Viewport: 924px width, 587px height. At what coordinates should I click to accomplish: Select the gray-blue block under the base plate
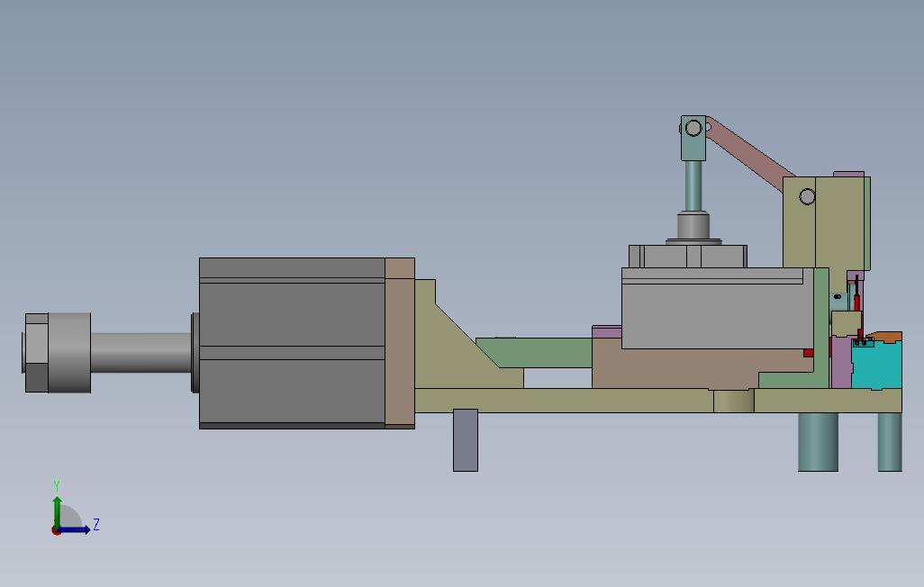466,440
